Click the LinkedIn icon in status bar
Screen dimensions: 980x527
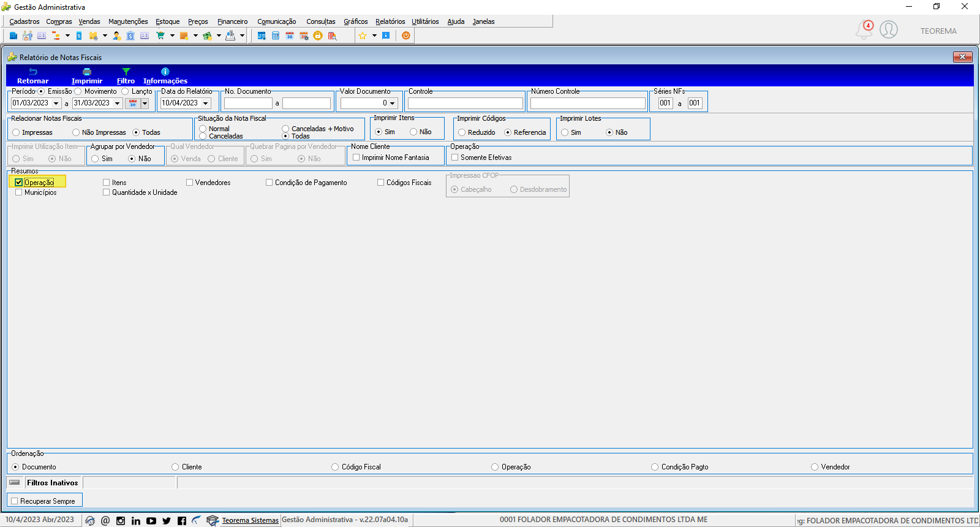[136, 521]
